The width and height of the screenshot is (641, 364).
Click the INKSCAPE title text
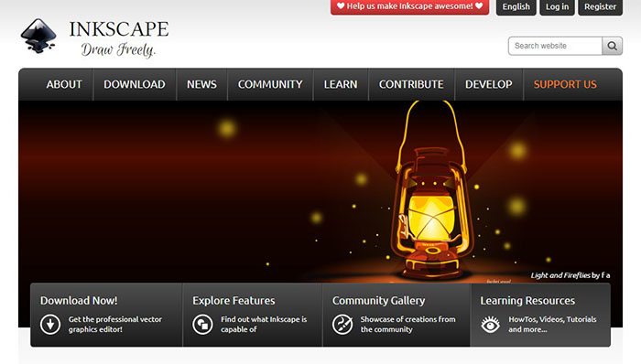pyautogui.click(x=119, y=29)
